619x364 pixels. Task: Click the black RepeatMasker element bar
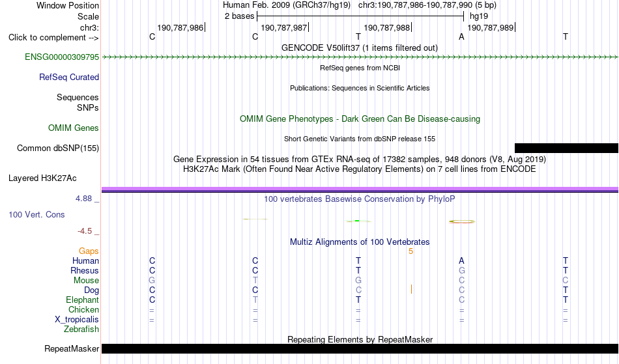360,349
